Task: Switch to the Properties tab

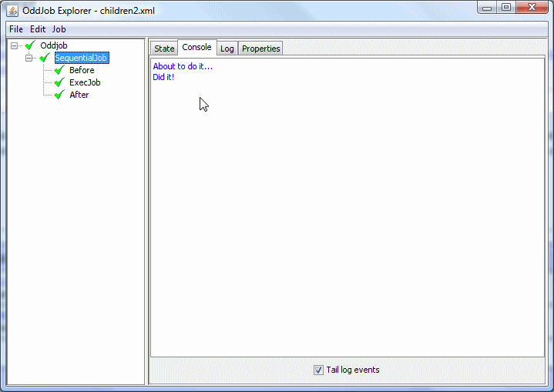Action: [x=260, y=49]
